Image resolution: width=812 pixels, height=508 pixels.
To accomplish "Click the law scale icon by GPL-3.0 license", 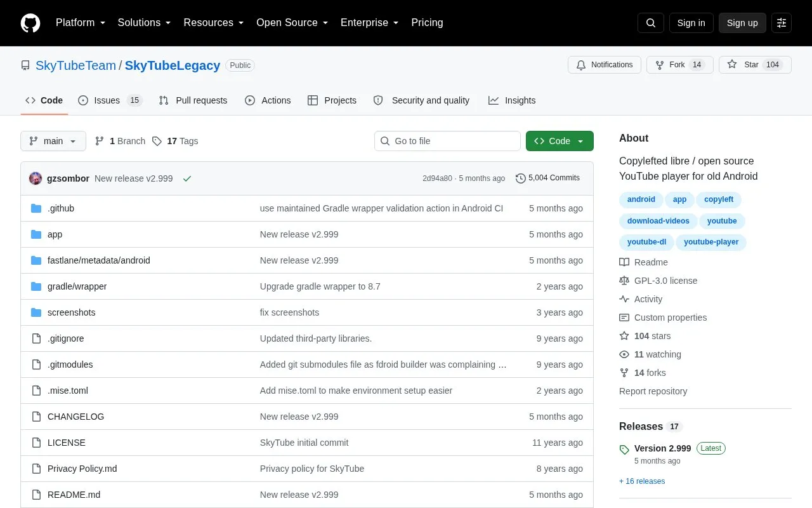I will [624, 281].
